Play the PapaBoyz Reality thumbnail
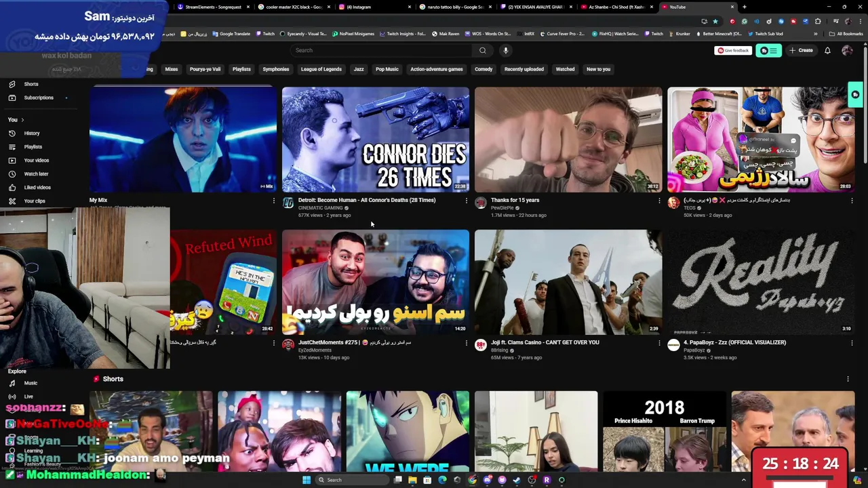The image size is (868, 488). pos(761,282)
